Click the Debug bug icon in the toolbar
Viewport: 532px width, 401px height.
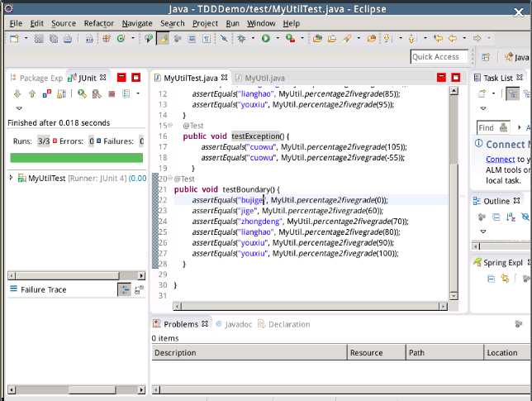pos(240,38)
